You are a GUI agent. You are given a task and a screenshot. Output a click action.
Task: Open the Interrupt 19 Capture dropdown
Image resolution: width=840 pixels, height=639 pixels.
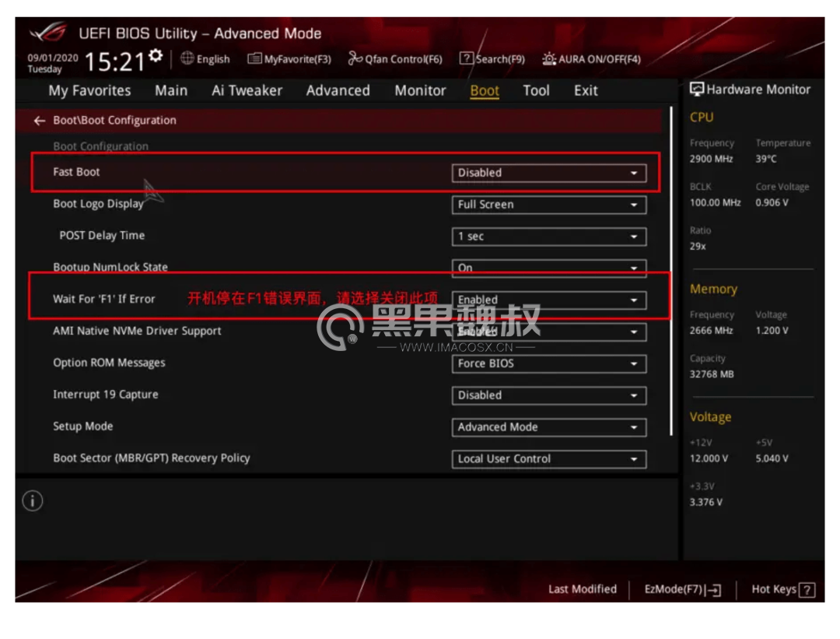click(549, 395)
